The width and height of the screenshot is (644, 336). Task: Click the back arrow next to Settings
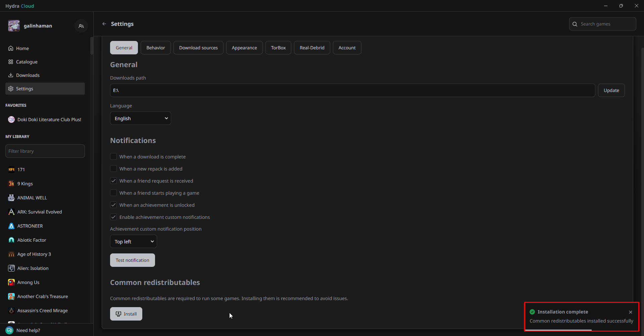pyautogui.click(x=104, y=24)
